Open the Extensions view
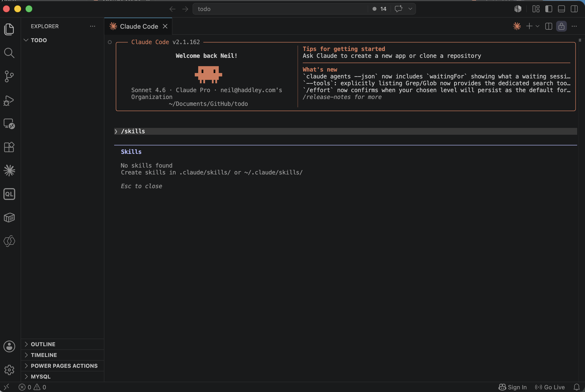Viewport: 585px width, 392px height. (9, 147)
